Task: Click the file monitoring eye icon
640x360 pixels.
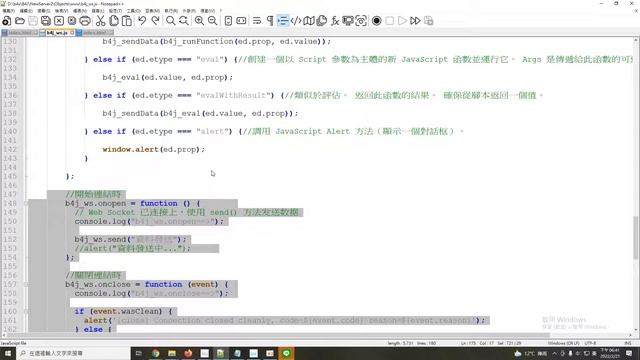Action: pyautogui.click(x=361, y=21)
